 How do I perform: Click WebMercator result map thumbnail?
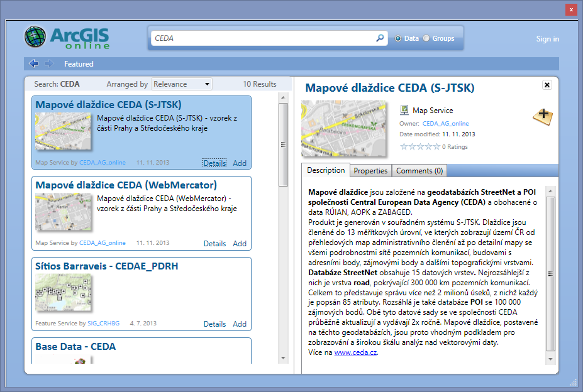tap(63, 212)
